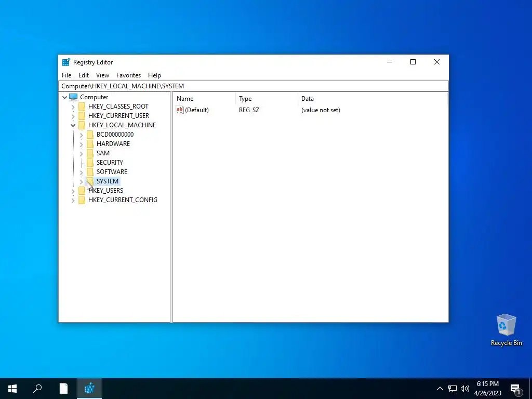The image size is (532, 399).
Task: Select HKEY_LOCAL_MACHINE key
Action: pos(122,125)
